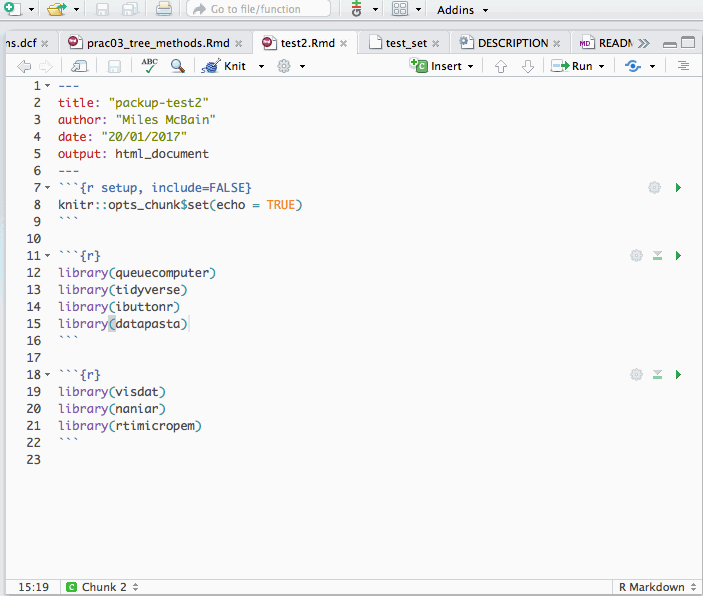
Task: Click the workspace panes layout icon
Action: pyautogui.click(x=399, y=9)
